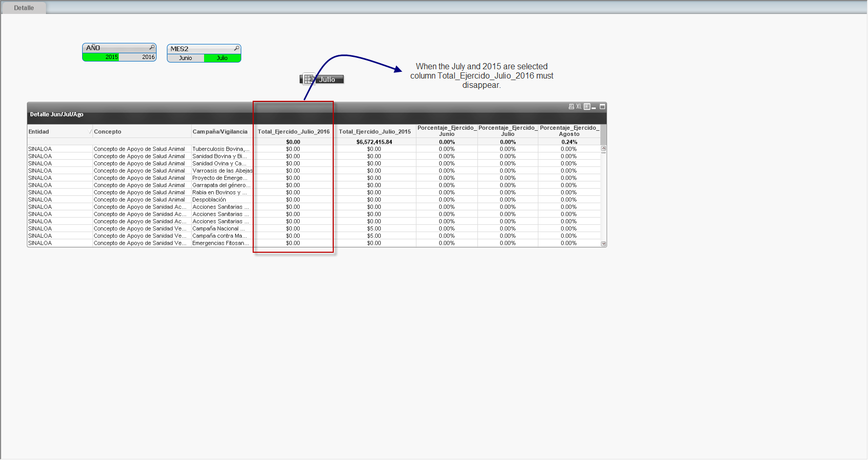Viewport: 868px width, 460px height.
Task: Click the table scrollbar down arrow
Action: (x=603, y=243)
